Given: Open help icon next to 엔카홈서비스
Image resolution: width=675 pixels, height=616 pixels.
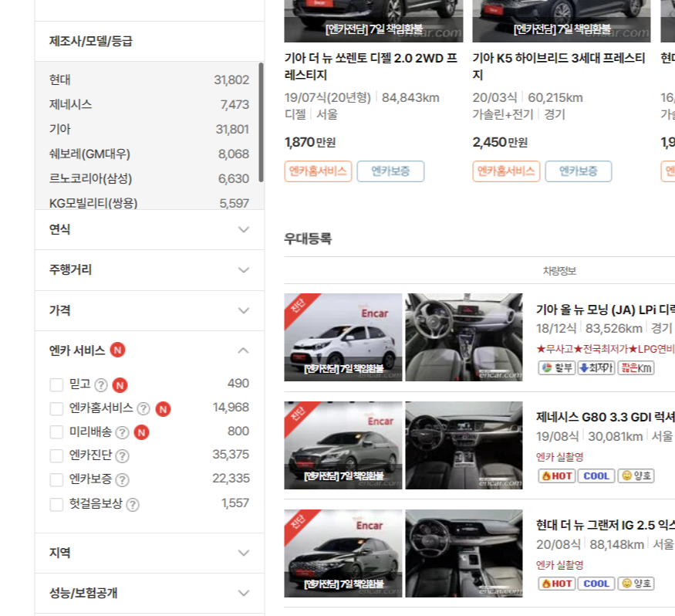Looking at the screenshot, I should (143, 408).
